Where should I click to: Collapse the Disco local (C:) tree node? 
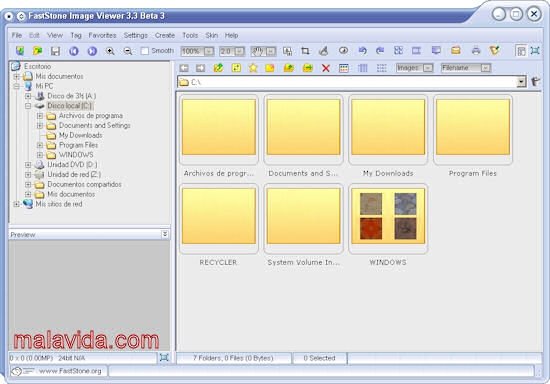pos(28,106)
